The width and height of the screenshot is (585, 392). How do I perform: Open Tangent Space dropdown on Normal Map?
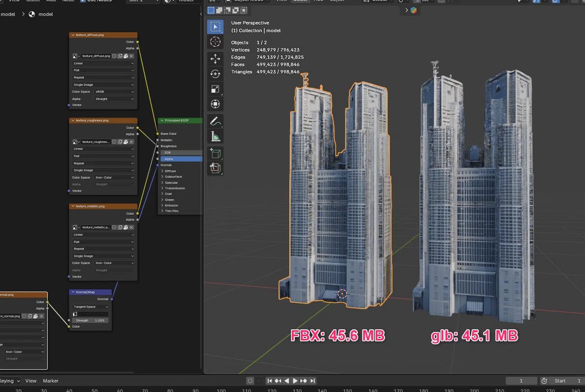[91, 307]
